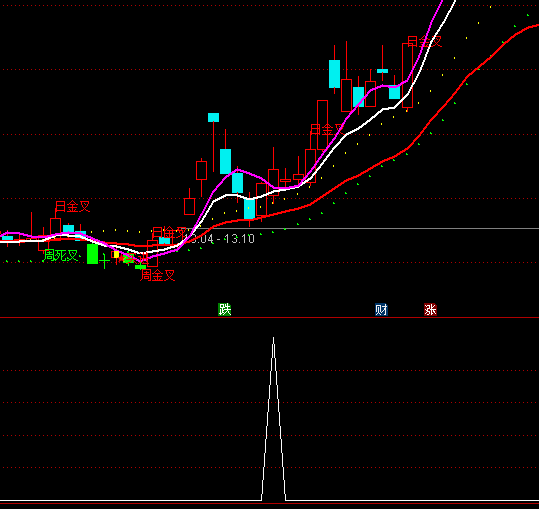
Task: Click the highest large cyan candlestick body
Action: pyautogui.click(x=334, y=74)
